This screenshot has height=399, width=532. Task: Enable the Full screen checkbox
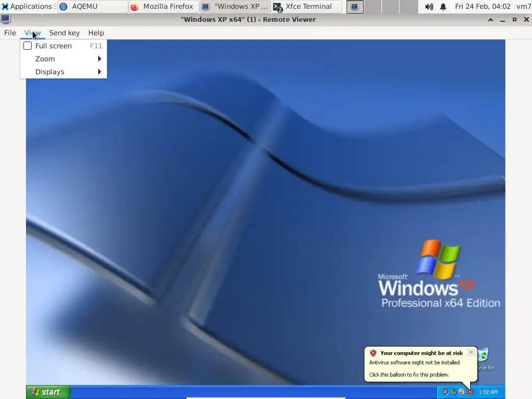(x=28, y=46)
